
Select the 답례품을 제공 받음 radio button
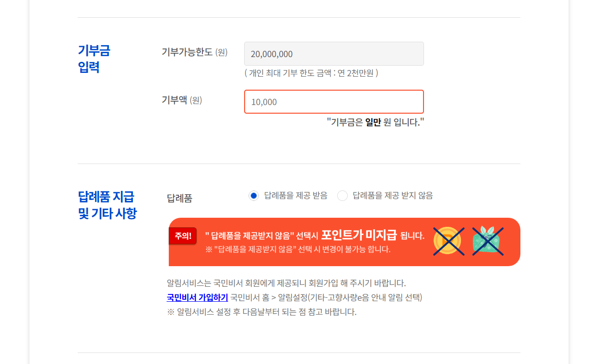pos(254,196)
